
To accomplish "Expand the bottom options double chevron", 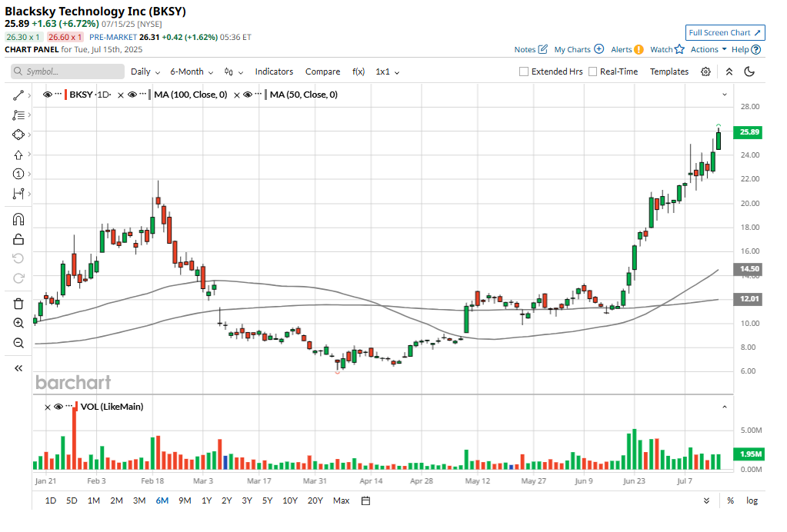I will click(x=707, y=501).
